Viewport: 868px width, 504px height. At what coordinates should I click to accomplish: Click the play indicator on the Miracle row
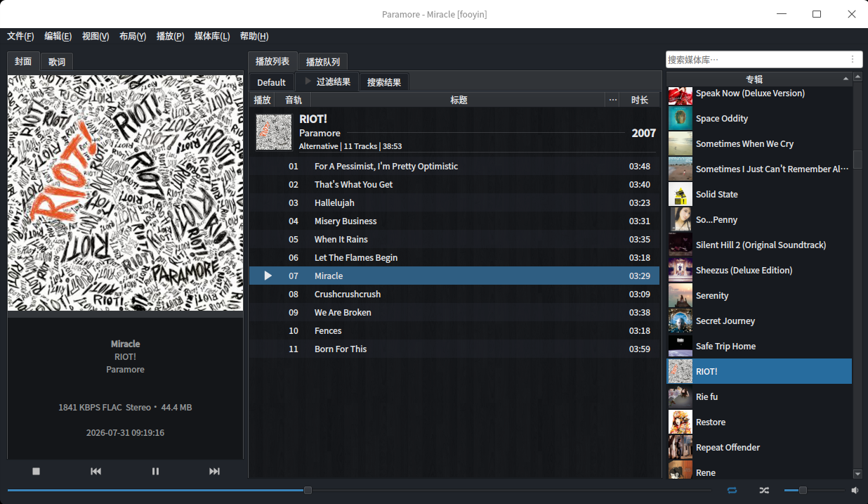pyautogui.click(x=268, y=276)
